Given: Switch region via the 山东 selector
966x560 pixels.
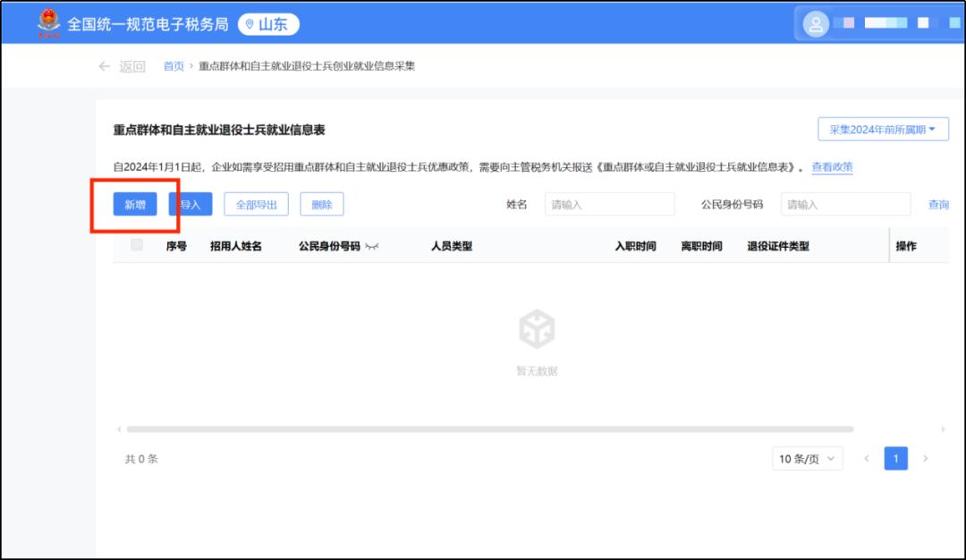Looking at the screenshot, I should click(x=269, y=25).
